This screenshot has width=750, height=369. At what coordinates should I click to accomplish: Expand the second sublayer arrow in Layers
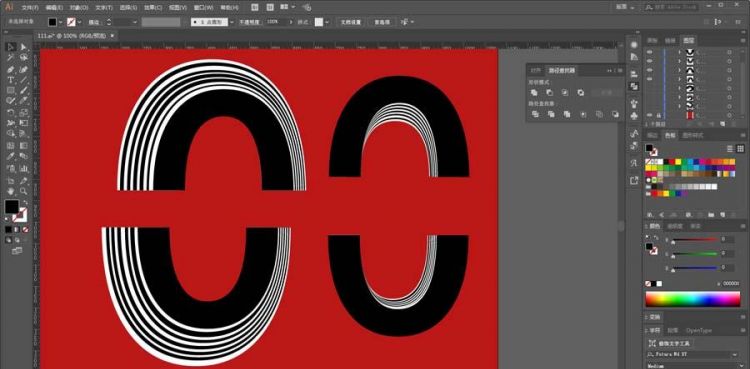click(x=679, y=61)
